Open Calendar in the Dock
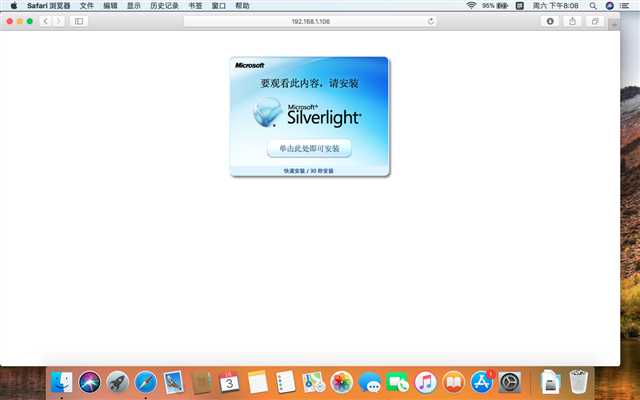640x400 pixels. pos(229,382)
